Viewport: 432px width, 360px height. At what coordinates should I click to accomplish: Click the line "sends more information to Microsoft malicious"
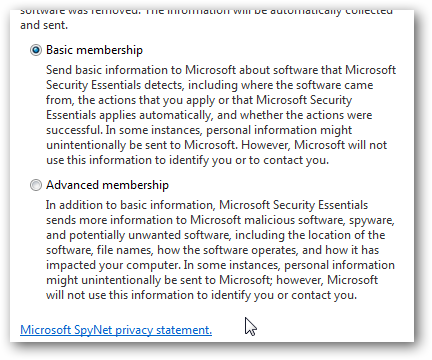220,220
